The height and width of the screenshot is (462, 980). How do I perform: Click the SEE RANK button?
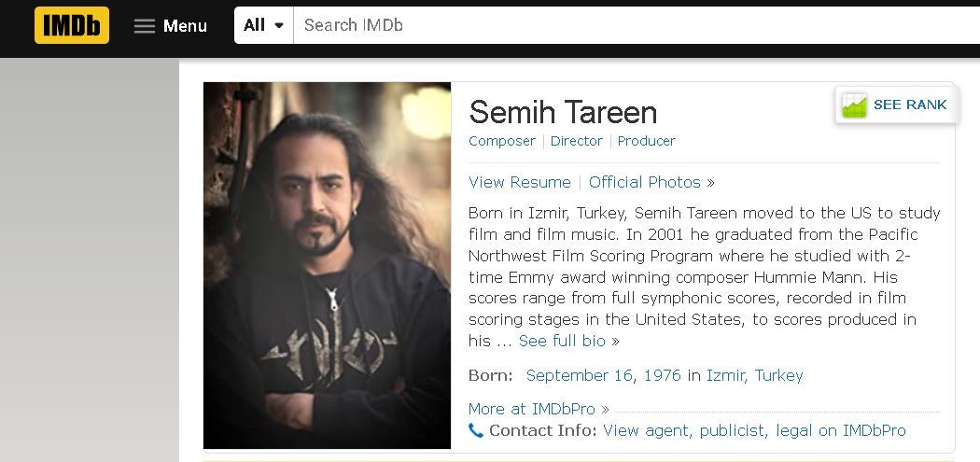(x=909, y=105)
